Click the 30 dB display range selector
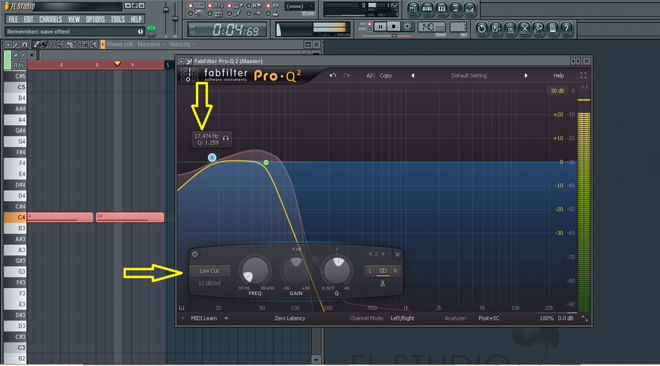Screen dimensions: 660x366 pos(557,91)
